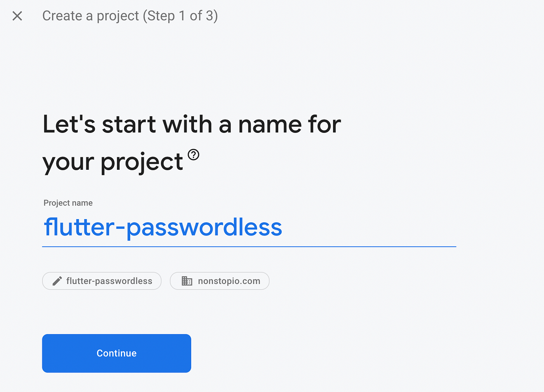The image size is (544, 392).
Task: Click the Project name label
Action: click(x=68, y=202)
